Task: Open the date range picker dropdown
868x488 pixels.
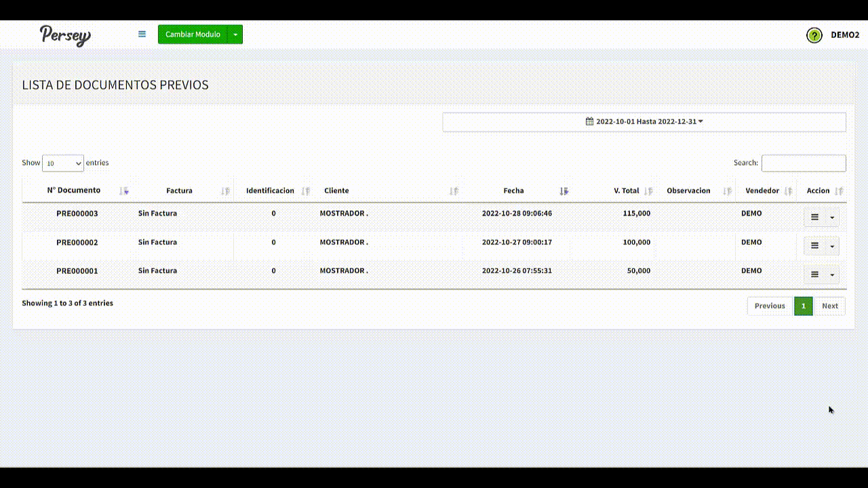Action: click(644, 122)
